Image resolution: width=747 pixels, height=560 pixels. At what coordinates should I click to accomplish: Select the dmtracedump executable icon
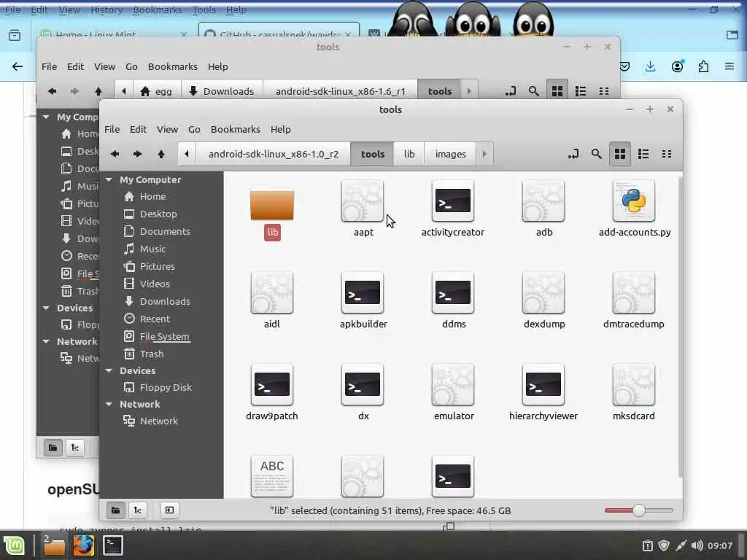(x=634, y=292)
